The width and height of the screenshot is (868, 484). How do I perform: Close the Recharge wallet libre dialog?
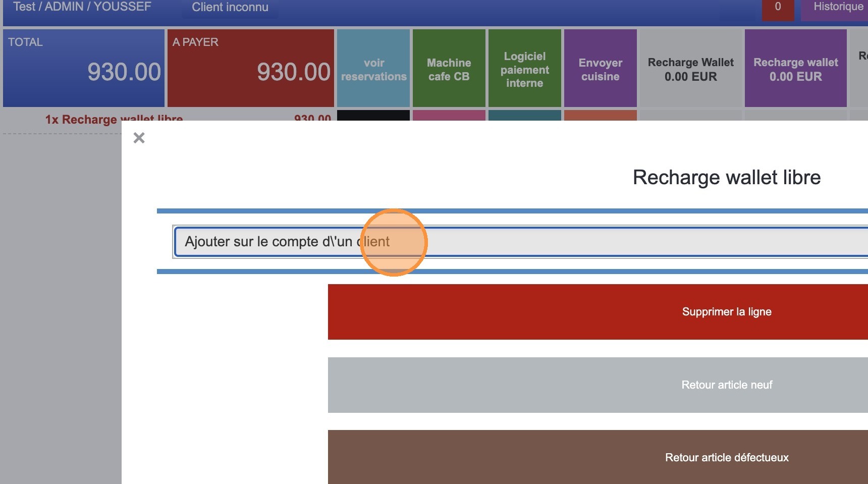[139, 138]
